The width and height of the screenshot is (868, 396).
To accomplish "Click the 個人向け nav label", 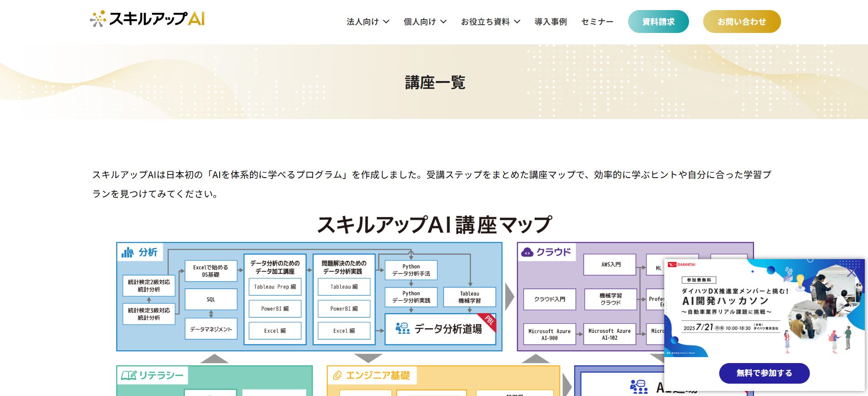I will (x=420, y=22).
